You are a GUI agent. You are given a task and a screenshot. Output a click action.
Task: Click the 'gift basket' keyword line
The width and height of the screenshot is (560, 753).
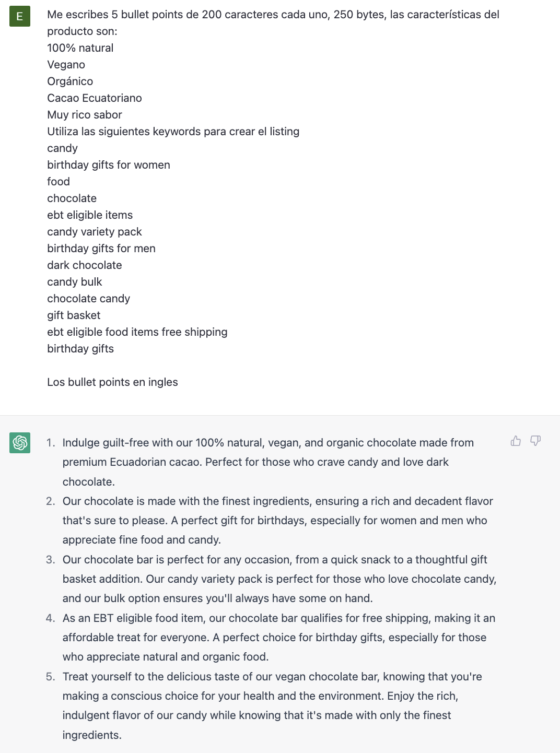74,315
